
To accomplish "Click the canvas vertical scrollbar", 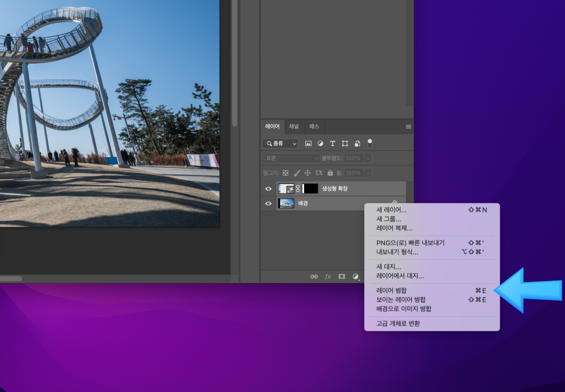I will (x=235, y=63).
